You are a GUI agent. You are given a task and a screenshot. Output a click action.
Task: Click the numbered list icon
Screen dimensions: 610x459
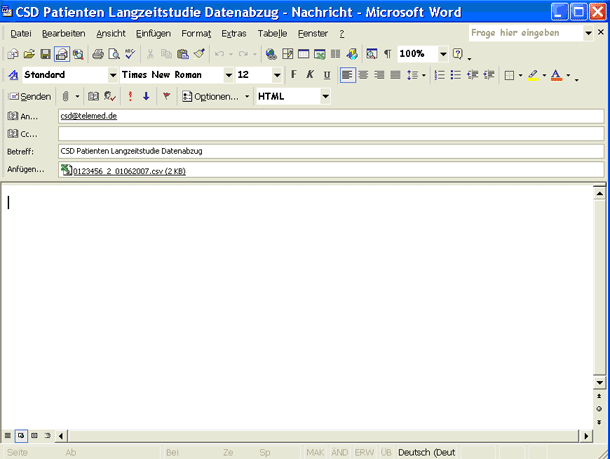440,75
